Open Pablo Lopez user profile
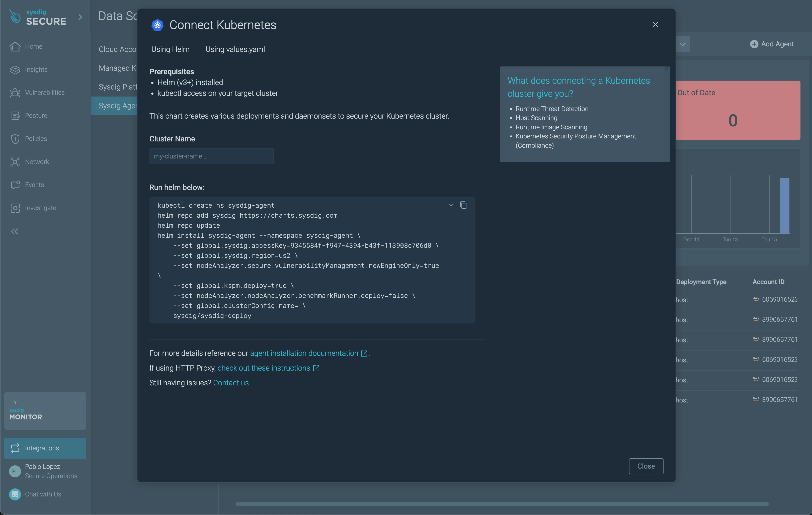Viewport: 812px width, 515px height. tap(45, 471)
